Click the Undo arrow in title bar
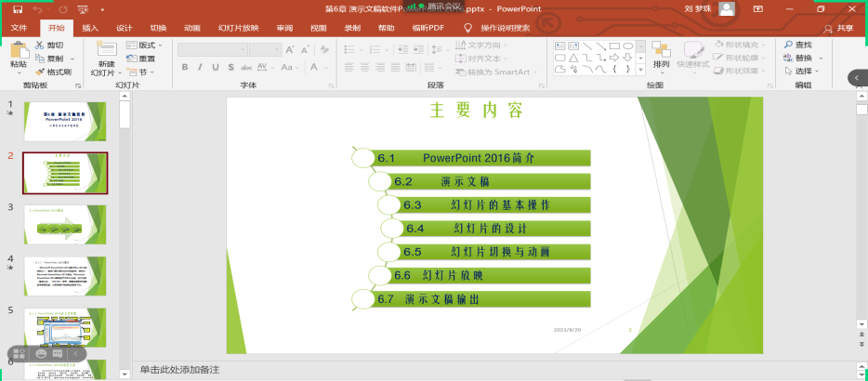The height and width of the screenshot is (381, 868). point(37,9)
